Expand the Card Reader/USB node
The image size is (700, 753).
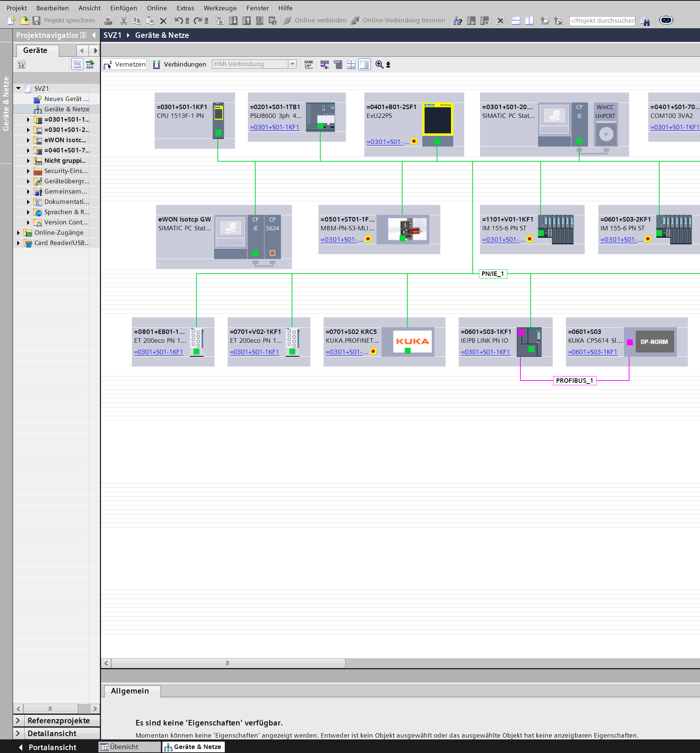point(18,243)
